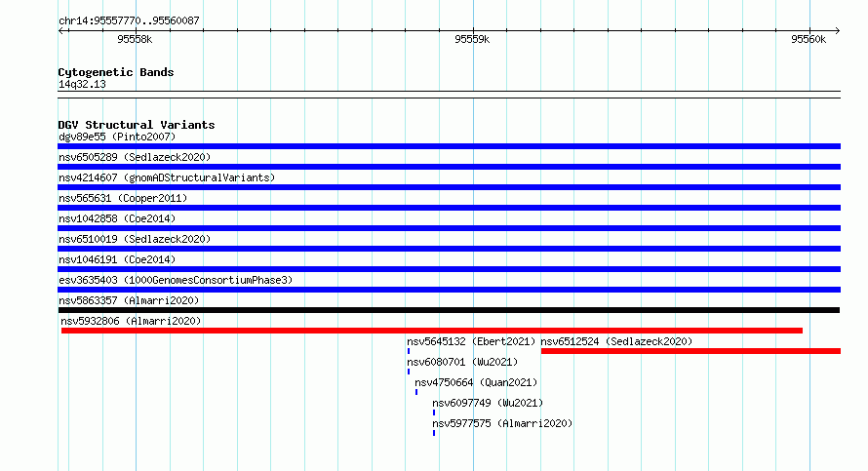The image size is (868, 471).
Task: Open the nsv1046191 (Coe2014) variant bar
Action: click(449, 269)
